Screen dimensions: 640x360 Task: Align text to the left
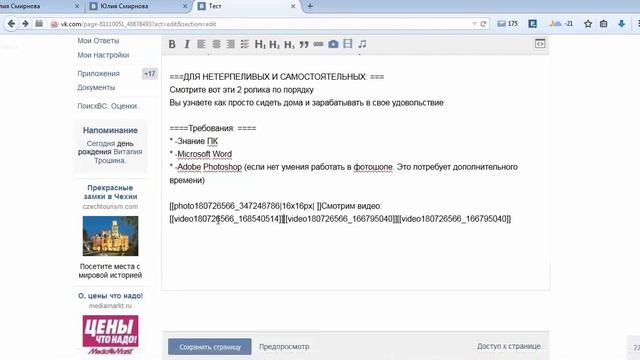click(x=201, y=44)
